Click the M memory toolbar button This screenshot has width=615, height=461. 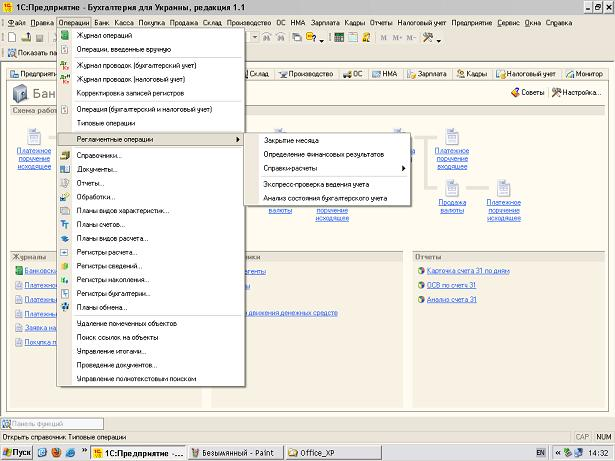point(384,38)
